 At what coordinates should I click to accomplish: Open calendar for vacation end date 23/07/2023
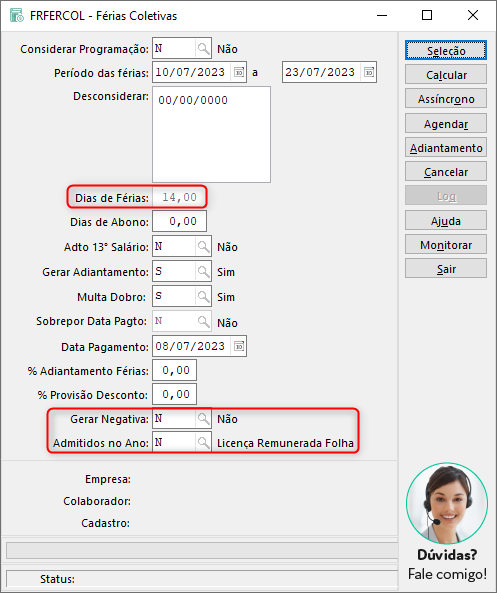pos(369,72)
